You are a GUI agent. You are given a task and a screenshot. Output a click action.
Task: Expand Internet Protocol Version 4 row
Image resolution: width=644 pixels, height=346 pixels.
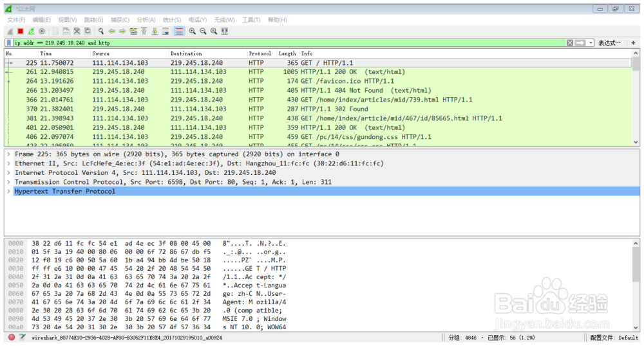click(x=8, y=172)
